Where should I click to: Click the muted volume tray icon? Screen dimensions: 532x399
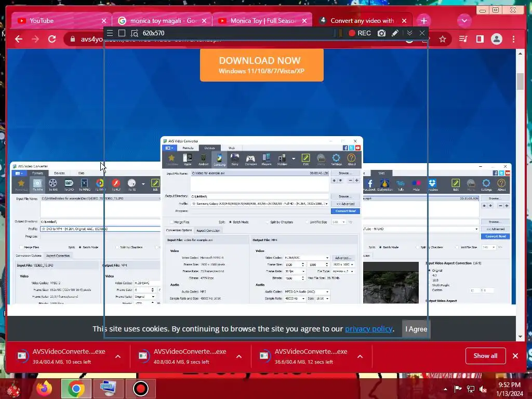point(483,389)
